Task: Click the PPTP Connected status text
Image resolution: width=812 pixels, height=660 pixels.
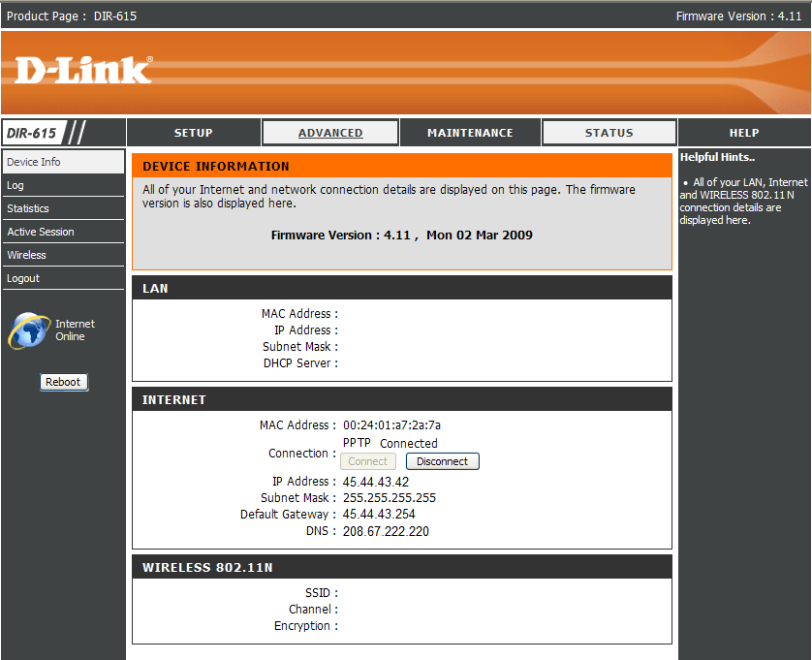Action: coord(390,444)
